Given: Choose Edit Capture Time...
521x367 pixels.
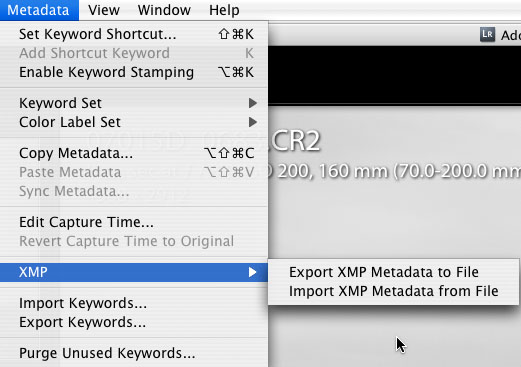Looking at the screenshot, I should pos(134,222).
